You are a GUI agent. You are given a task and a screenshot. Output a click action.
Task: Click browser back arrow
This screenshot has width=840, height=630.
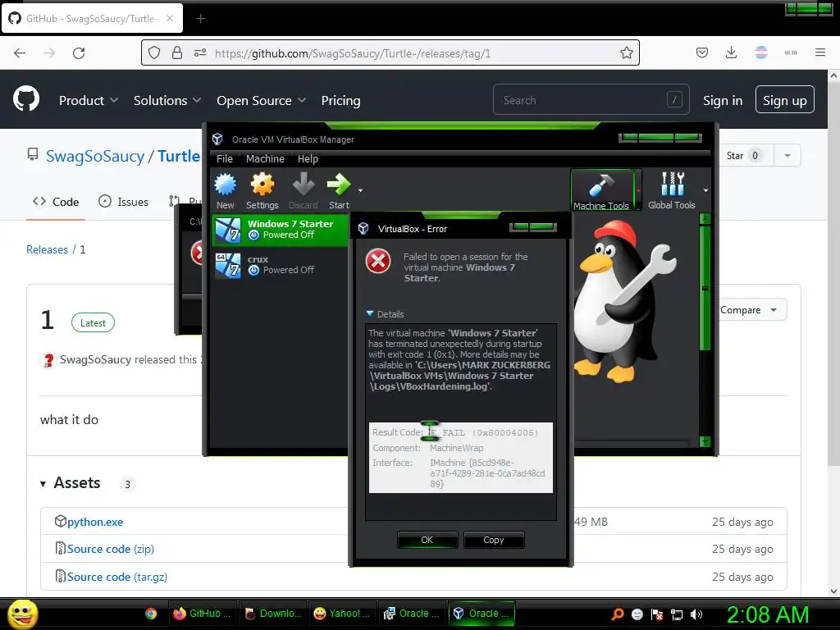point(20,52)
